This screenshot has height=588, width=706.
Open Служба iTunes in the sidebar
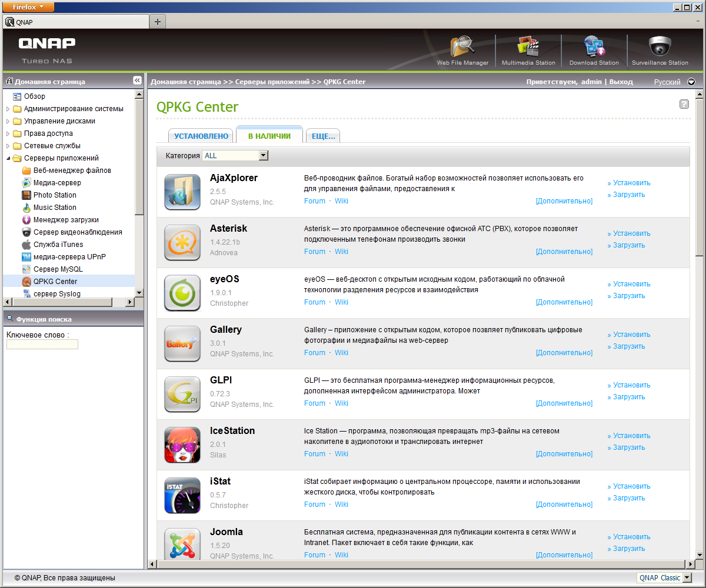coord(58,245)
